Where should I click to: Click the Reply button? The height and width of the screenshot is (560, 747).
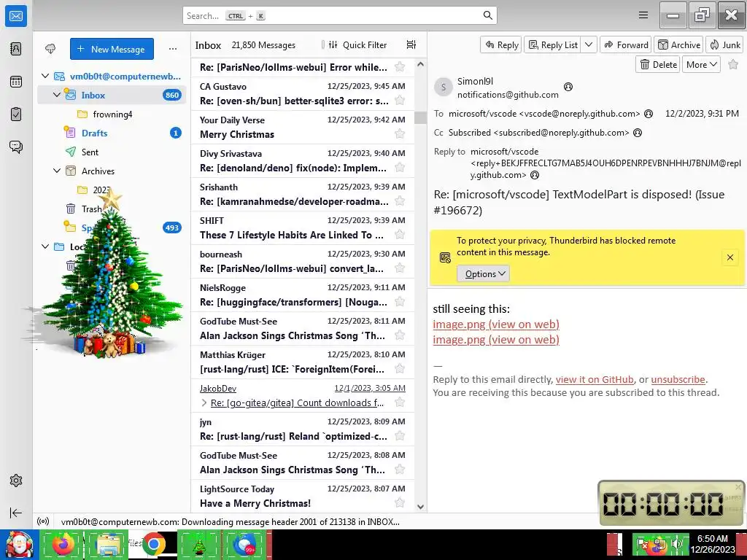501,44
